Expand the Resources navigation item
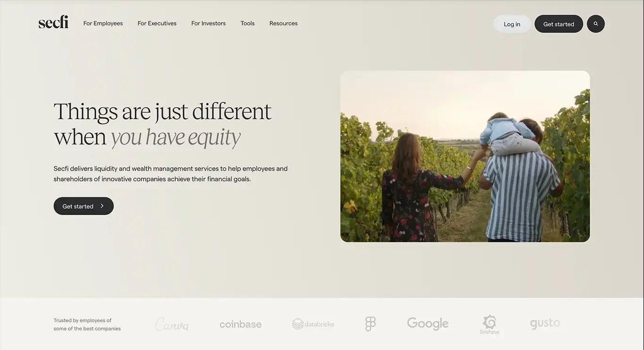Viewport: 644px width, 350px height. coord(283,23)
